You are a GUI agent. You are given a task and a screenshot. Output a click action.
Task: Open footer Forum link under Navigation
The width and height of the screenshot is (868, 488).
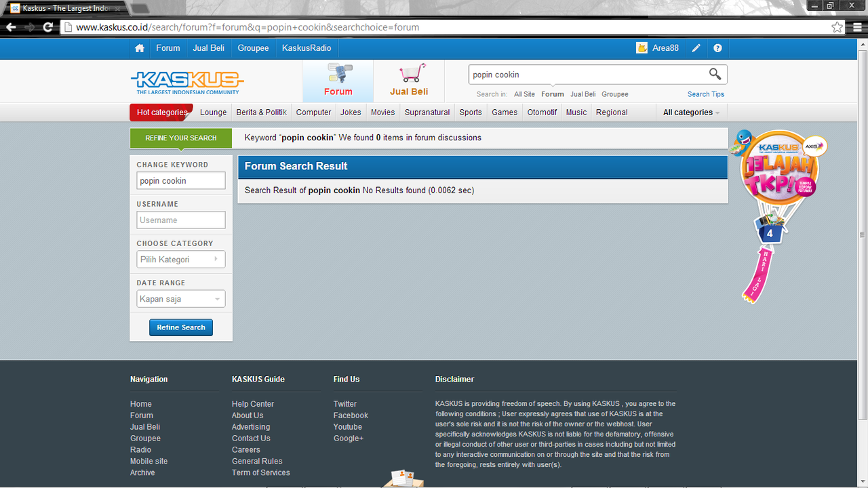click(142, 415)
